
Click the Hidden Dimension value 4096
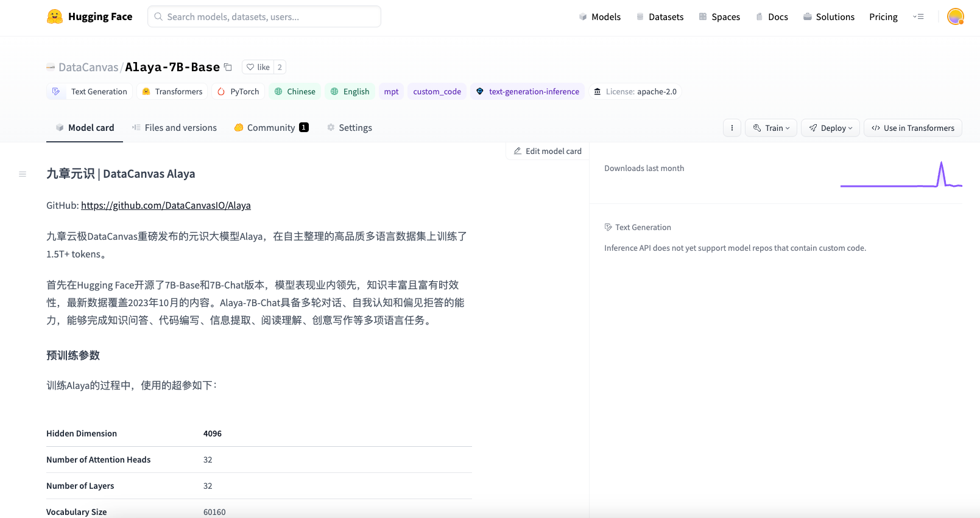coord(213,433)
